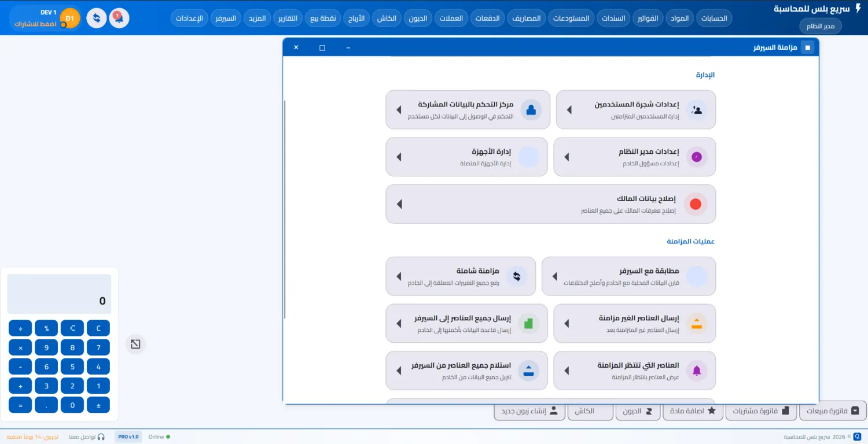Click the PRO v1.0 badge in the status bar

tap(128, 436)
